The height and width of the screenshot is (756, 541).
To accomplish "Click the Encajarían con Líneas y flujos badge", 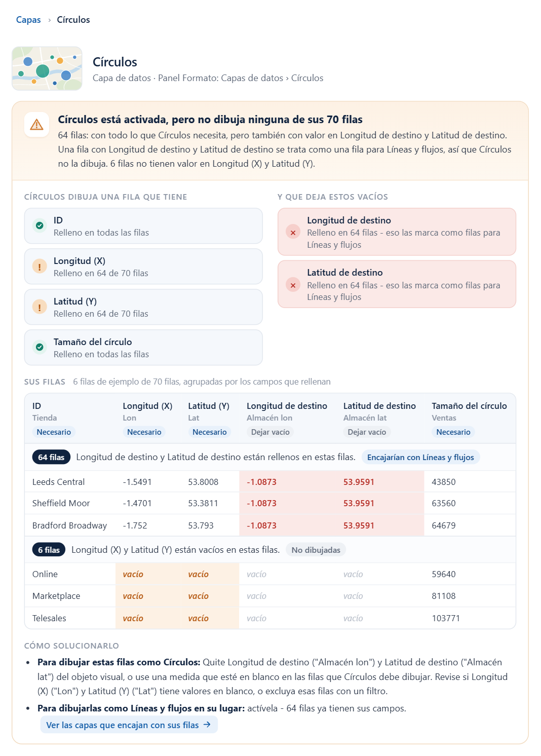I will 420,457.
